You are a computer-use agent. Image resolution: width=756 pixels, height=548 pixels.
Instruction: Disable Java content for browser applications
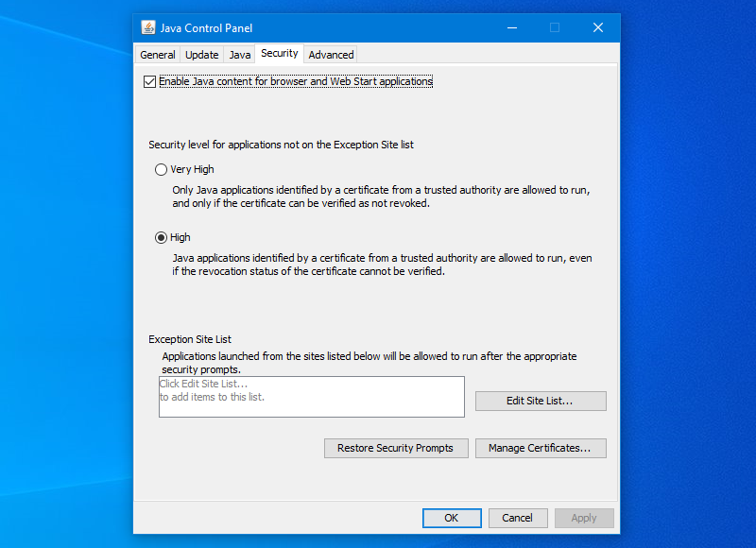click(149, 81)
